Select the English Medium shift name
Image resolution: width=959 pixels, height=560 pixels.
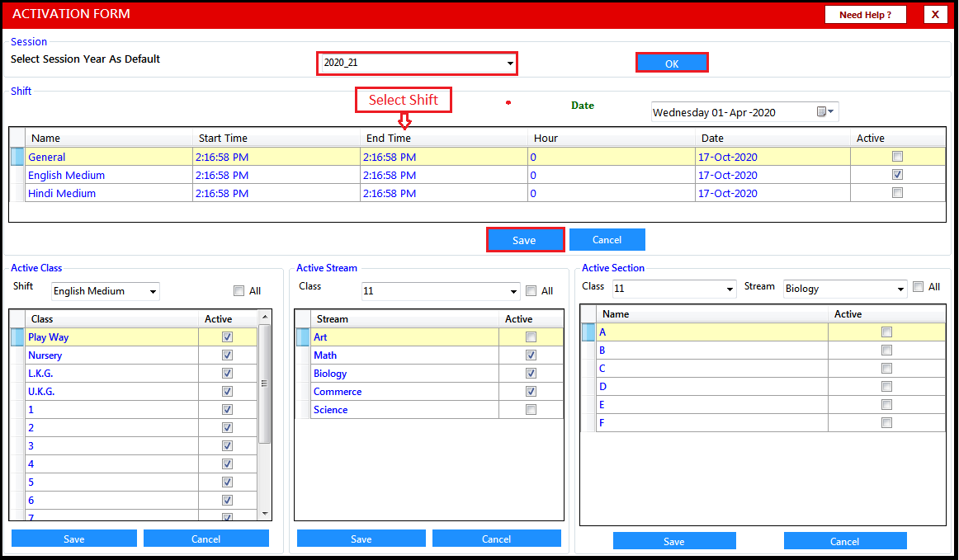(66, 176)
